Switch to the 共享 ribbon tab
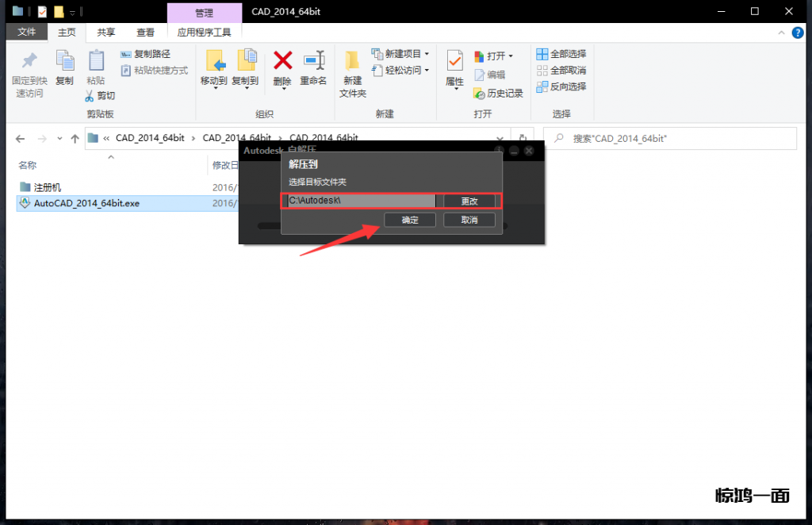 pos(105,33)
